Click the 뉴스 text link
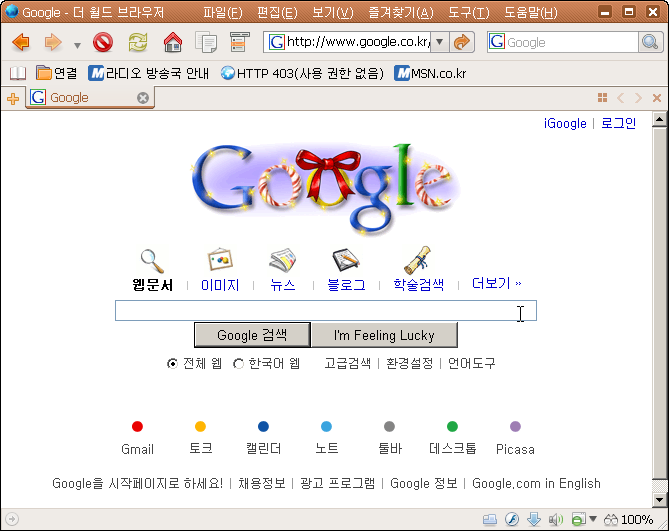This screenshot has width=669, height=531. pos(282,284)
